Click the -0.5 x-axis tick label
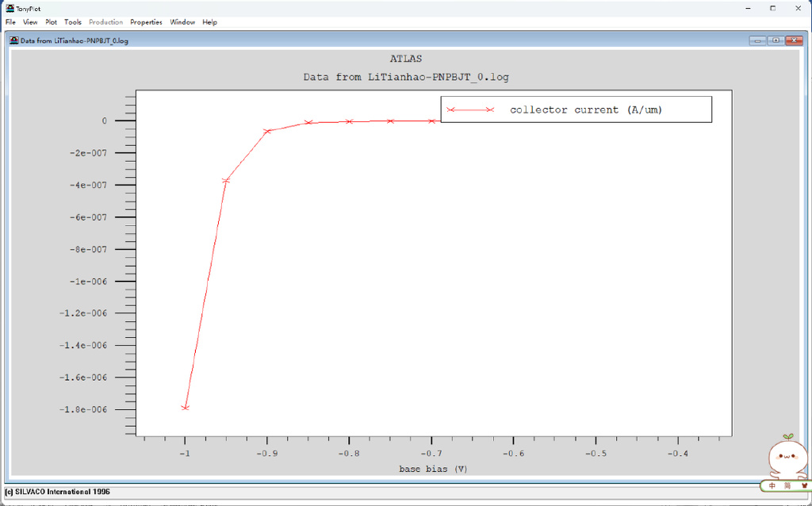Screen dimensions: 812x506 click(596, 454)
